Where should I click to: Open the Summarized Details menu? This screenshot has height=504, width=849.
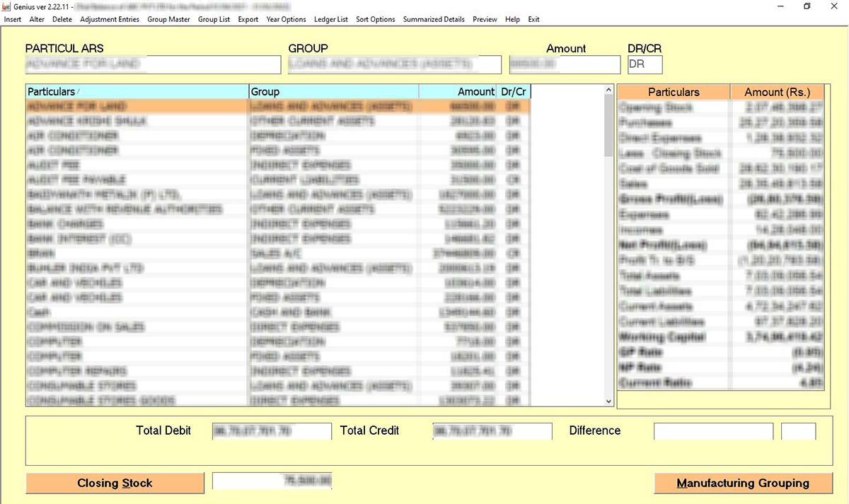click(x=433, y=19)
